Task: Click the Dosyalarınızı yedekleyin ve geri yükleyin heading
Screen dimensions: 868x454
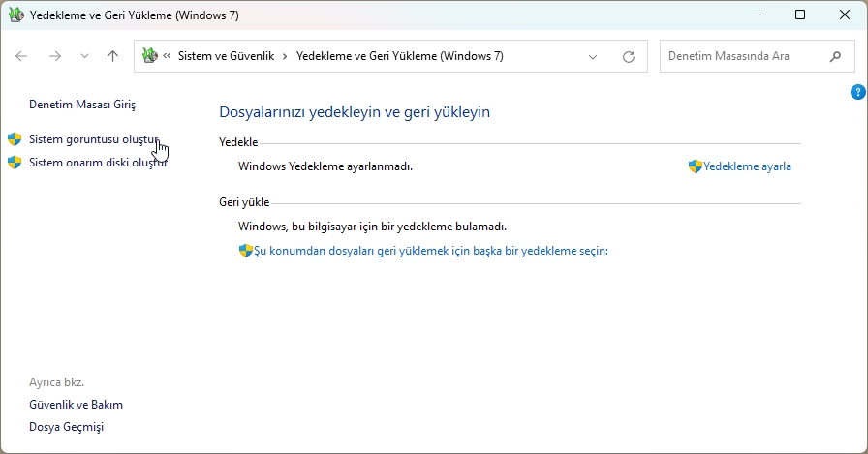Action: (355, 111)
